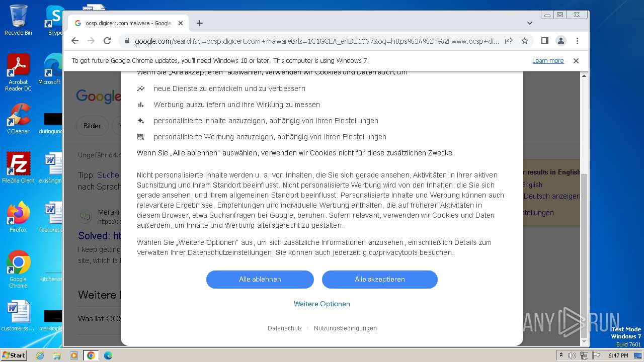Open the Chrome three-dot menu
This screenshot has height=362, width=644.
[577, 41]
